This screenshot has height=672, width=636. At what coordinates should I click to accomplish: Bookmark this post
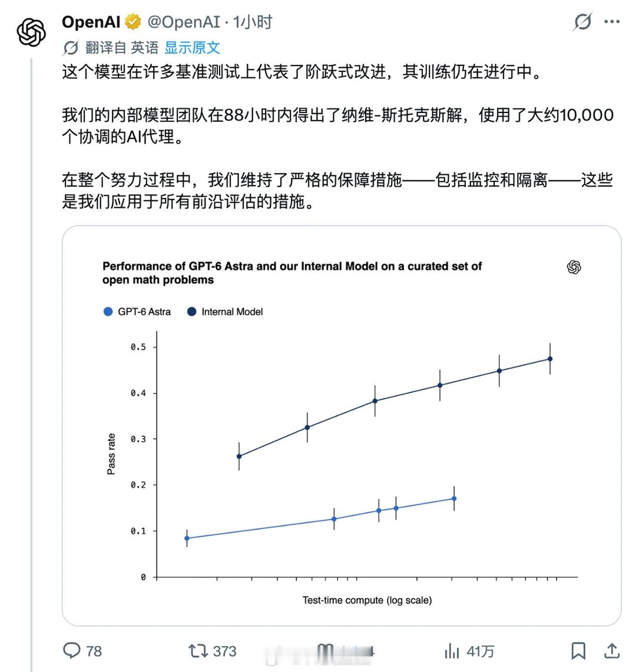coord(578,651)
